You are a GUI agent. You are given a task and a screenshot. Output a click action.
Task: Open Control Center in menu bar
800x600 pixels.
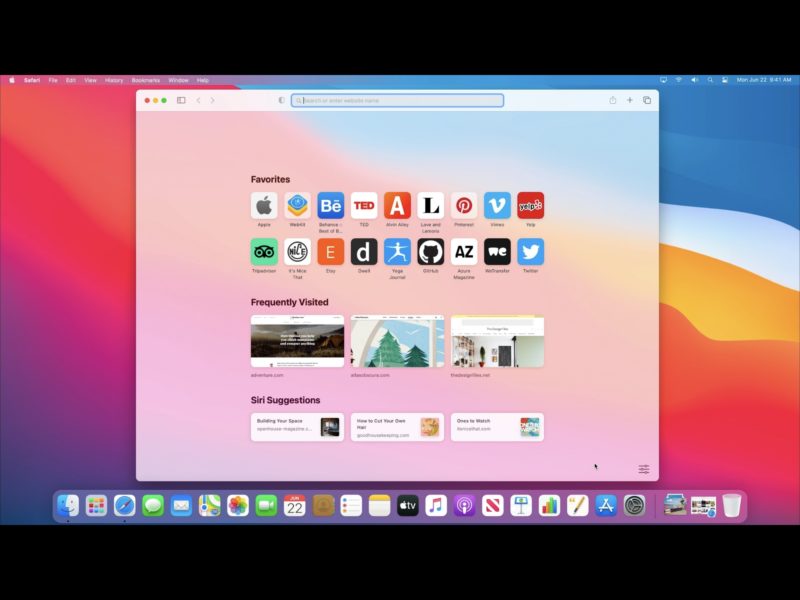[724, 80]
